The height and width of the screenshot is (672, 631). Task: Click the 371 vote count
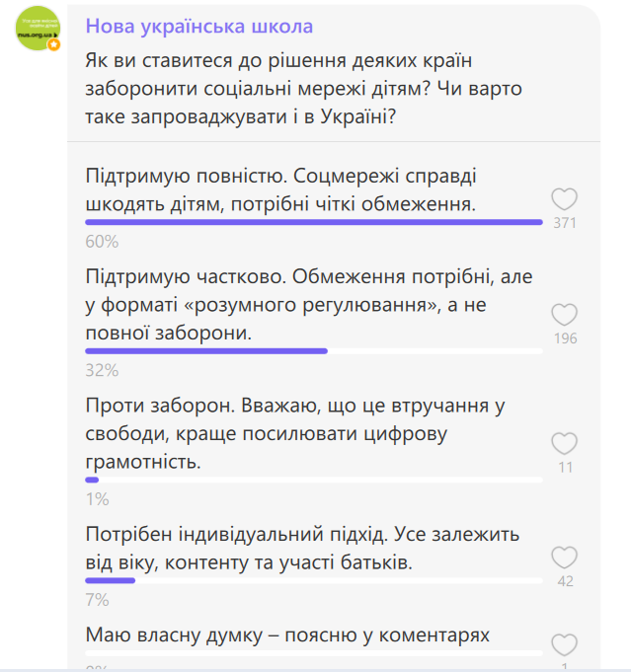[565, 223]
